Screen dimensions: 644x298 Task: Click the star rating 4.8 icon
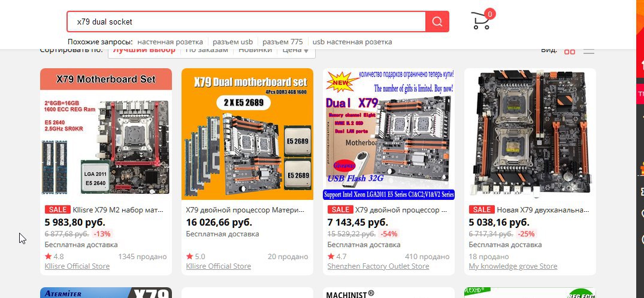(x=48, y=257)
